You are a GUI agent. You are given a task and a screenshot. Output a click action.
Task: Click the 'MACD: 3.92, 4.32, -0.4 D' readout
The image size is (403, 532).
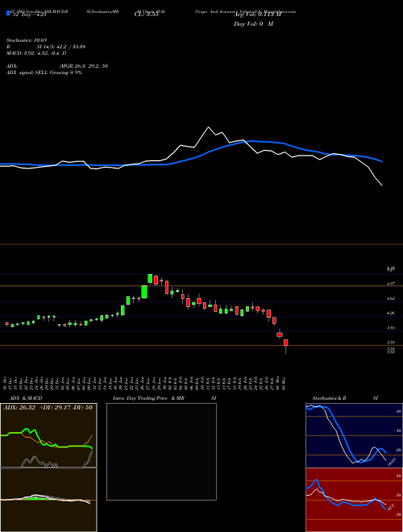coord(36,53)
